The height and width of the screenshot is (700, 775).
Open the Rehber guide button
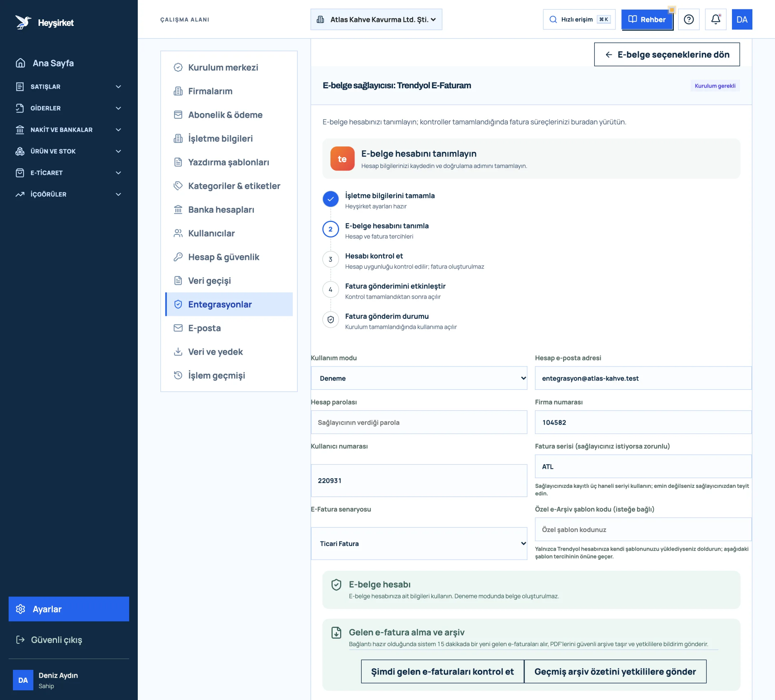[x=647, y=19]
